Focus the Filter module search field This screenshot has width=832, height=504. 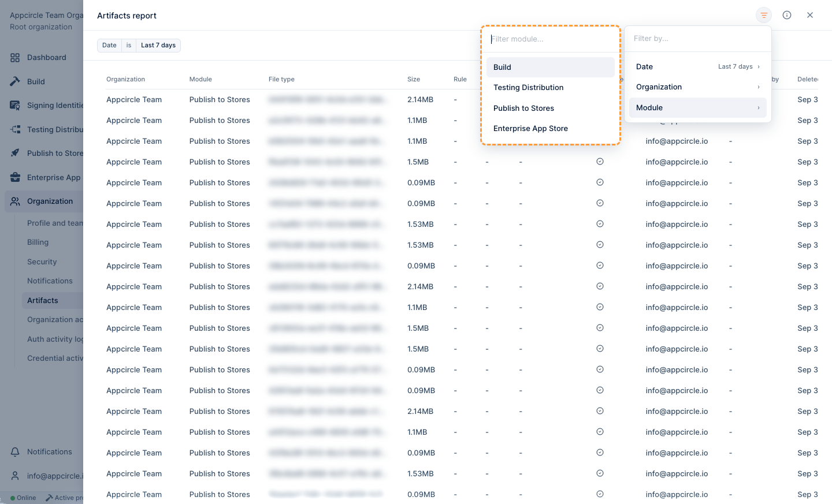pyautogui.click(x=550, y=39)
